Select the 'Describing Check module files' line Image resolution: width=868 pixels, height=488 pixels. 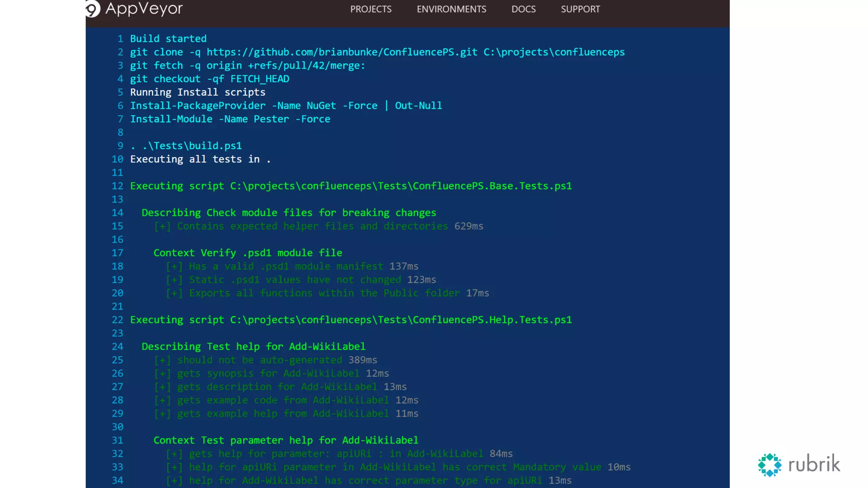pyautogui.click(x=288, y=213)
